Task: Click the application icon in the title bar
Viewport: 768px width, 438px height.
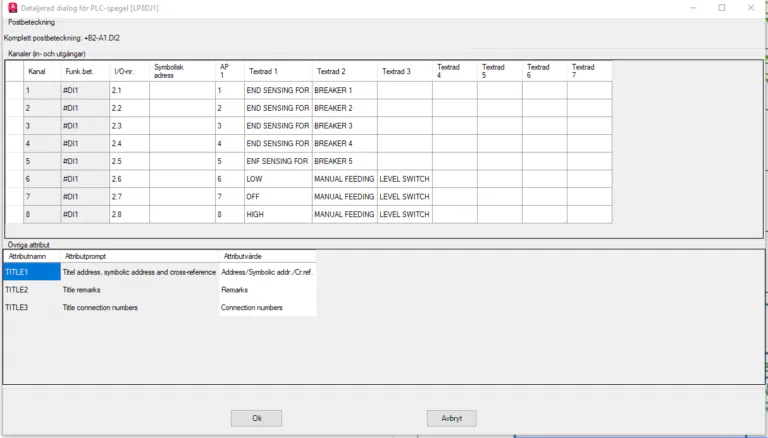Action: (11, 7)
